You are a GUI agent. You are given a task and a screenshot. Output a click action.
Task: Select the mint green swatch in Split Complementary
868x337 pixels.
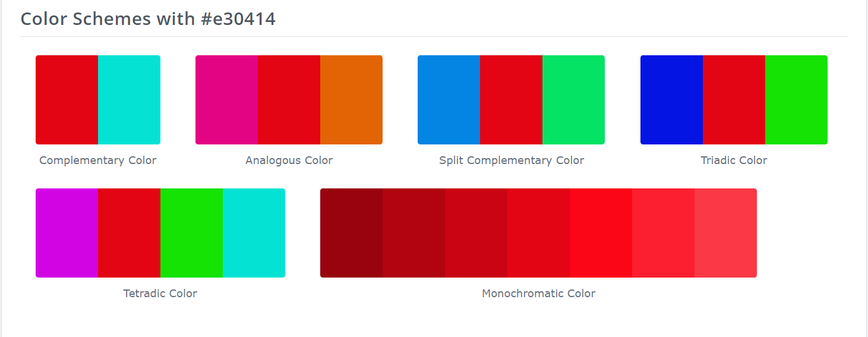573,100
